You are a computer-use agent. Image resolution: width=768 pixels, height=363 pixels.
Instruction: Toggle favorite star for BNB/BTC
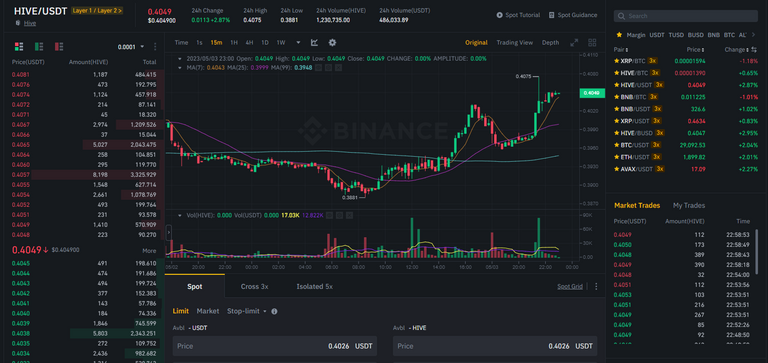pos(616,97)
